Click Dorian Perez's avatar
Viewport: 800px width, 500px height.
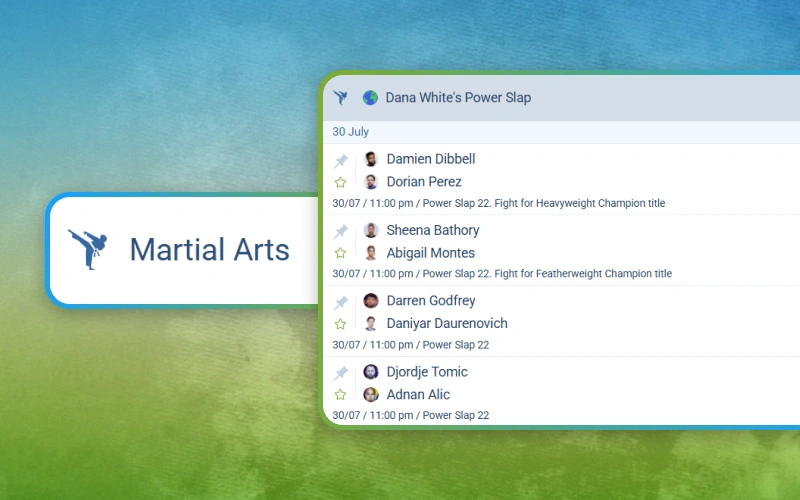pyautogui.click(x=371, y=182)
